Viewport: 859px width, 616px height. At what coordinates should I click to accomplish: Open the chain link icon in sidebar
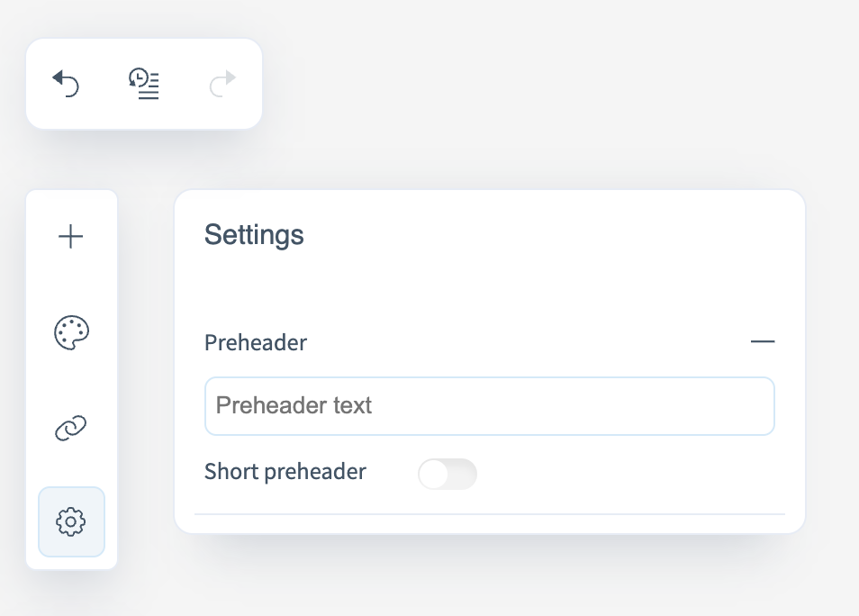(x=71, y=429)
